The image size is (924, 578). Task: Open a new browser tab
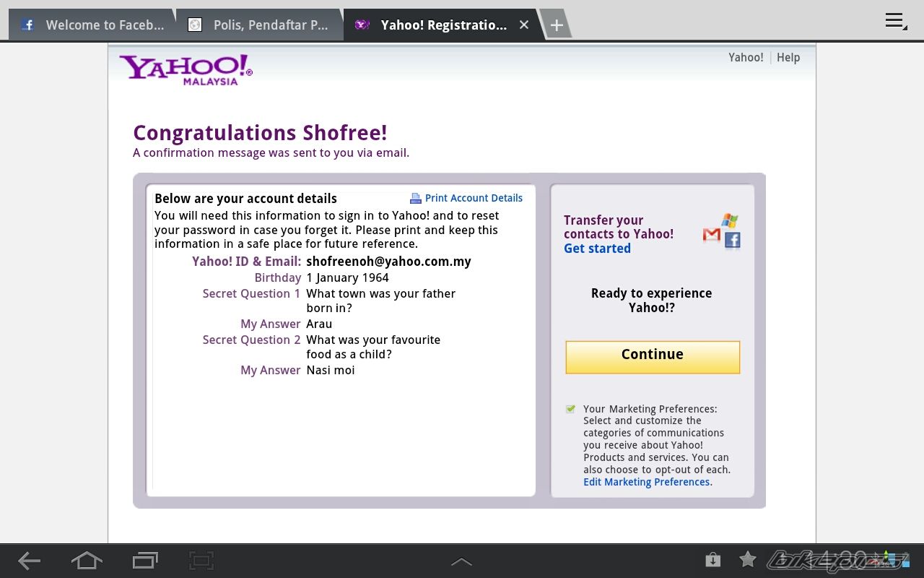tap(557, 25)
